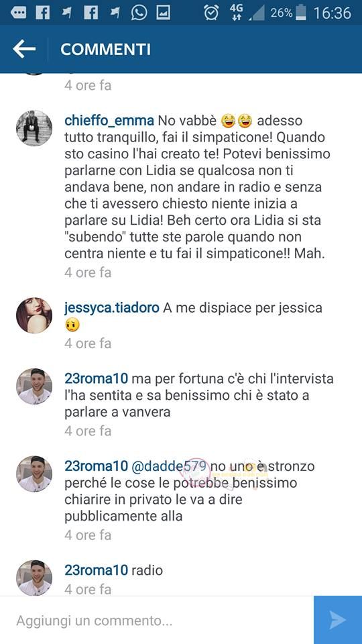
Task: Tap the image notification icon in status bar
Action: click(x=163, y=13)
